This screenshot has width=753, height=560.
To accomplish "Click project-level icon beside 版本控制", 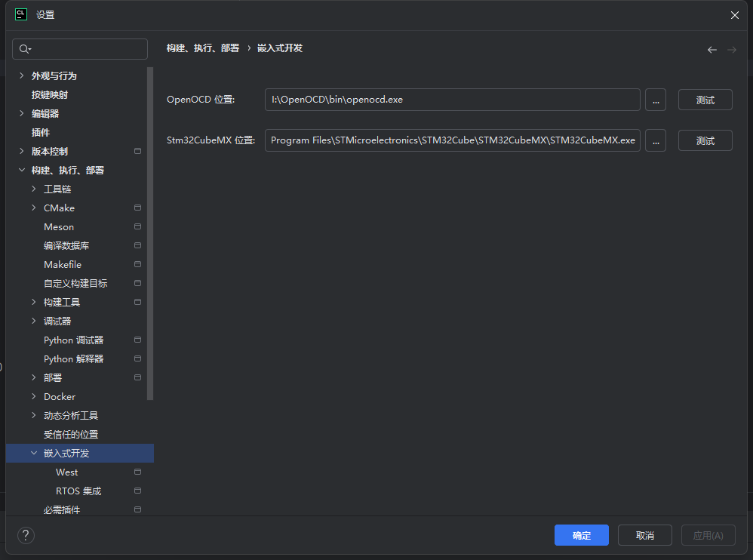I will coord(137,151).
